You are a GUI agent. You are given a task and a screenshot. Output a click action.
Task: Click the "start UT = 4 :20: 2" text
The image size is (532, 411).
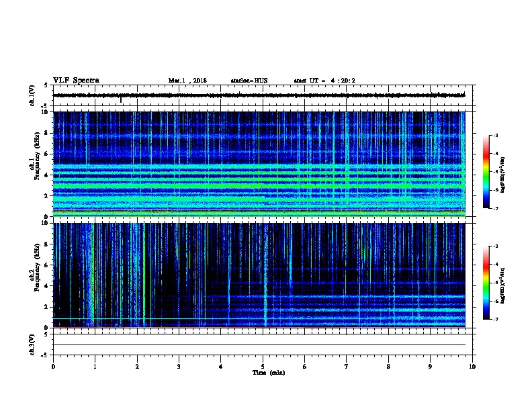pyautogui.click(x=324, y=81)
